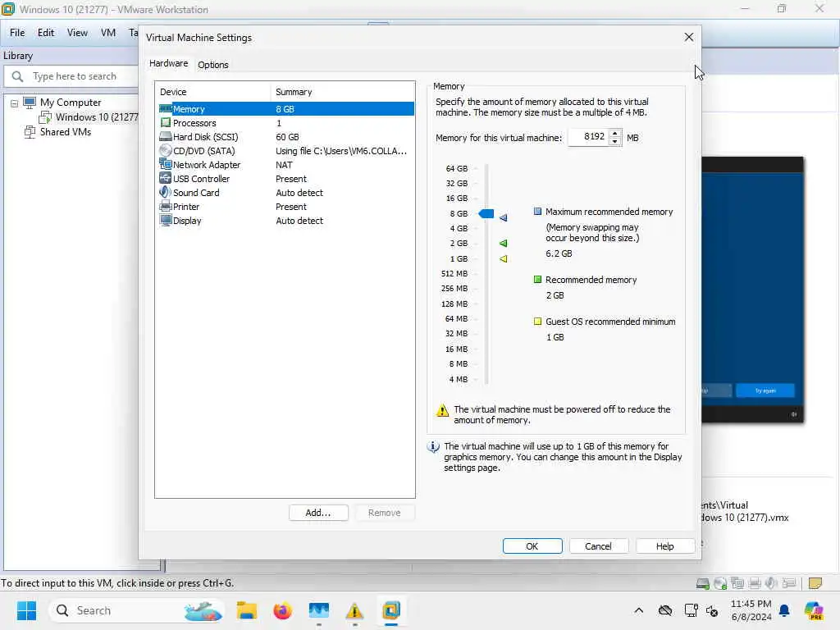Image resolution: width=840 pixels, height=630 pixels.
Task: Click the muted volume tray icon
Action: click(x=712, y=610)
